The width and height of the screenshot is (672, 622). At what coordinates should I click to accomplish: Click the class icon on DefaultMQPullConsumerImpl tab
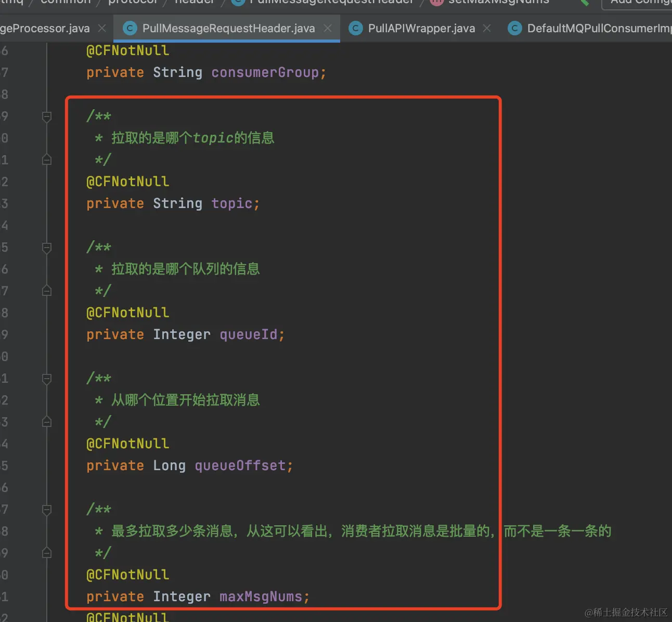pyautogui.click(x=514, y=28)
